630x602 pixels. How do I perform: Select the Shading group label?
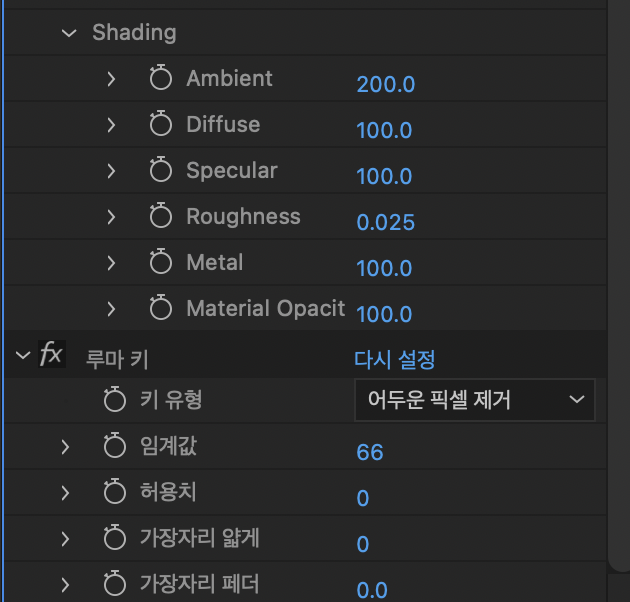(x=134, y=32)
